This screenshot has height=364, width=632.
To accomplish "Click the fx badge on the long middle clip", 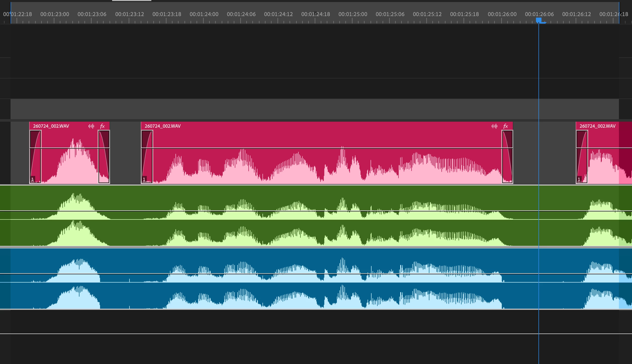I will [x=506, y=126].
